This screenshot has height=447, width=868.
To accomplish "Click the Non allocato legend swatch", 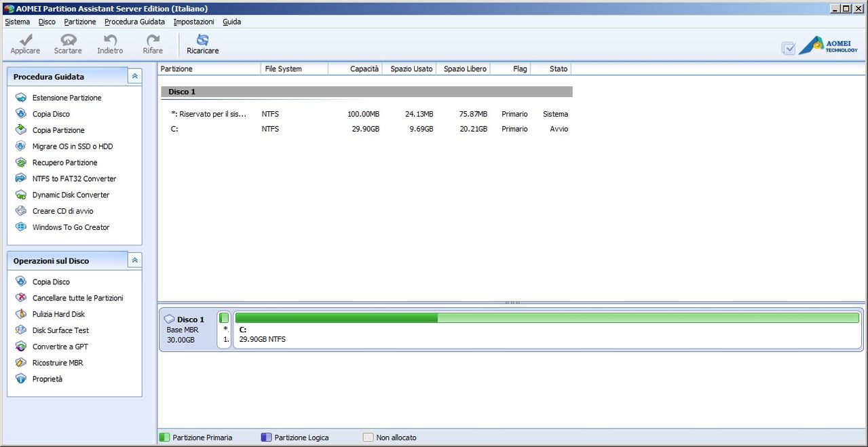I will (368, 438).
